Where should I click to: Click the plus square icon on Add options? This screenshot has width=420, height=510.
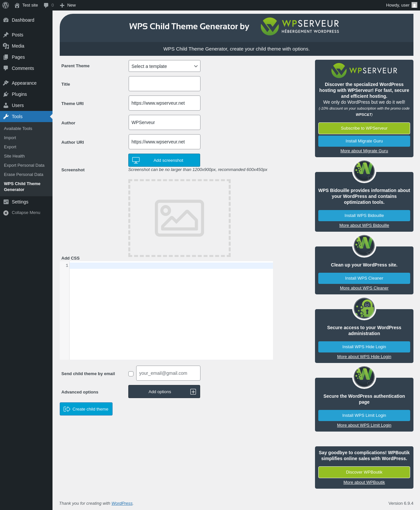pos(193,392)
